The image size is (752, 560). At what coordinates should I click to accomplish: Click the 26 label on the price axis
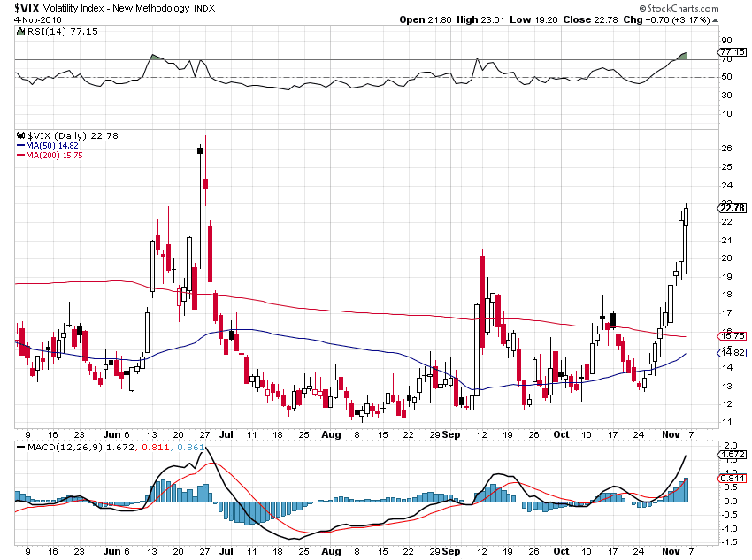(726, 148)
